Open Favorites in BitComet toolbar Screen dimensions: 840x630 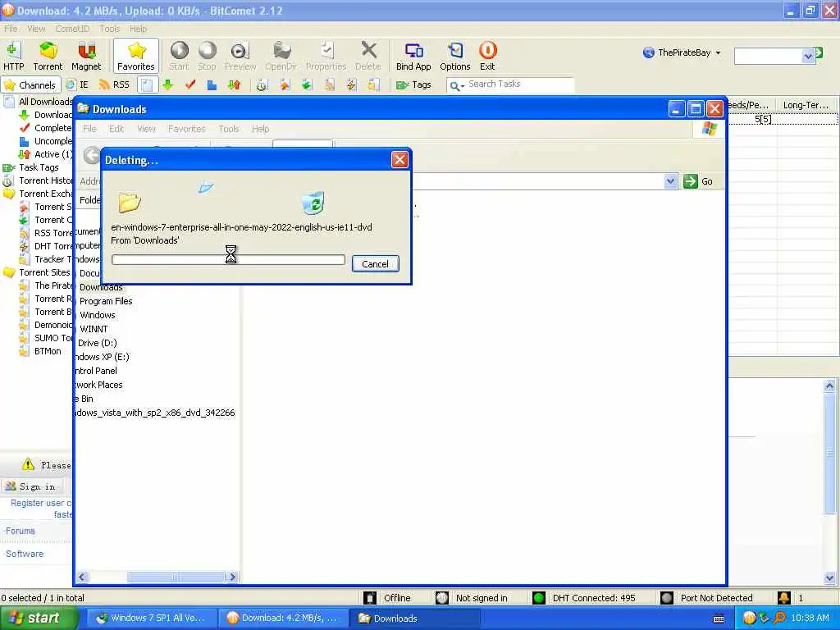tap(136, 56)
